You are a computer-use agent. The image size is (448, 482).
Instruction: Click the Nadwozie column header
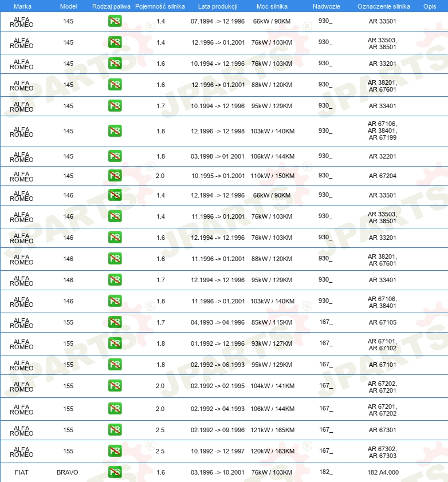pos(327,6)
